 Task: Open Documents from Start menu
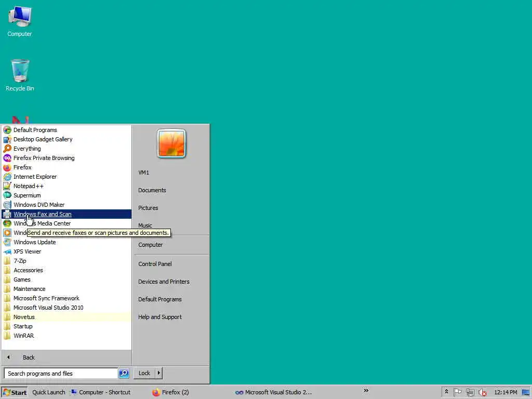[152, 190]
